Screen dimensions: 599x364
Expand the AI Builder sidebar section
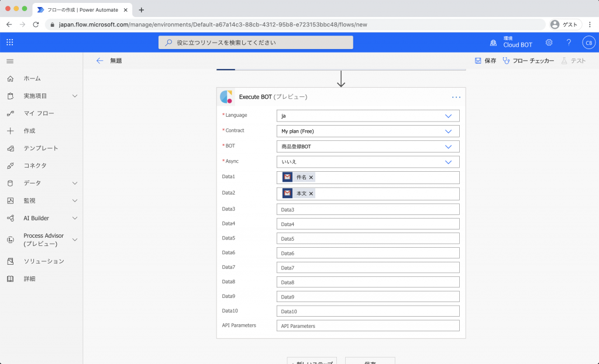click(x=75, y=219)
